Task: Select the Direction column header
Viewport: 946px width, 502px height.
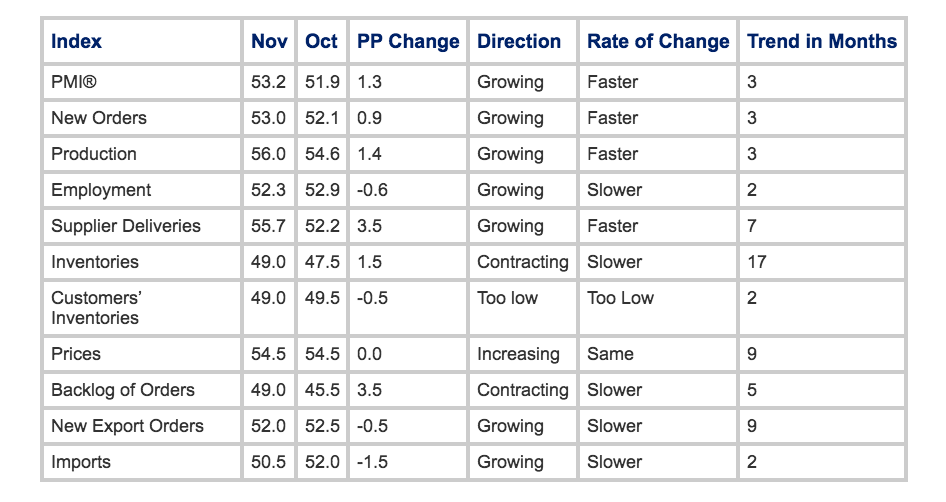Action: 519,42
